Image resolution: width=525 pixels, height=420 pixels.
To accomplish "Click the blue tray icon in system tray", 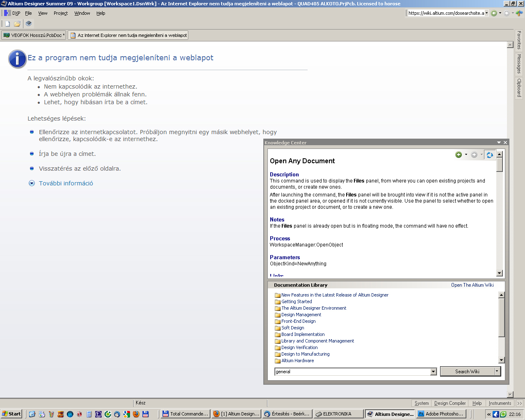I will pos(496,414).
